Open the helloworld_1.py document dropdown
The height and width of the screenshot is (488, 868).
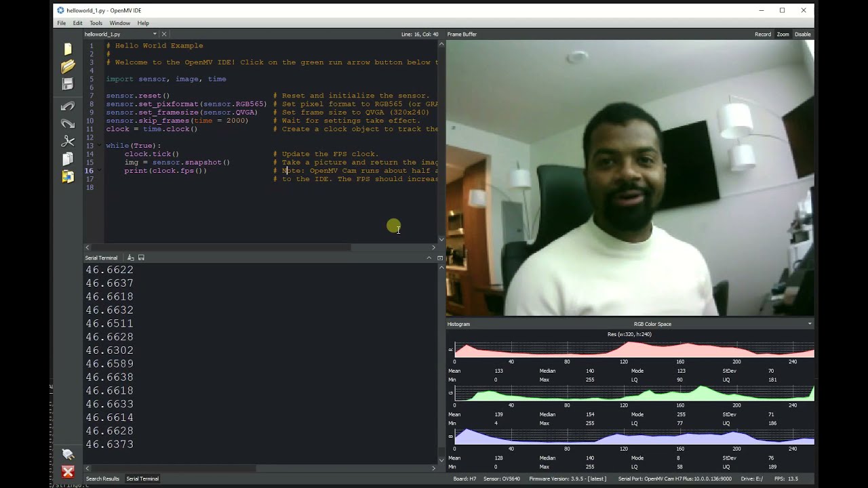[x=155, y=34]
